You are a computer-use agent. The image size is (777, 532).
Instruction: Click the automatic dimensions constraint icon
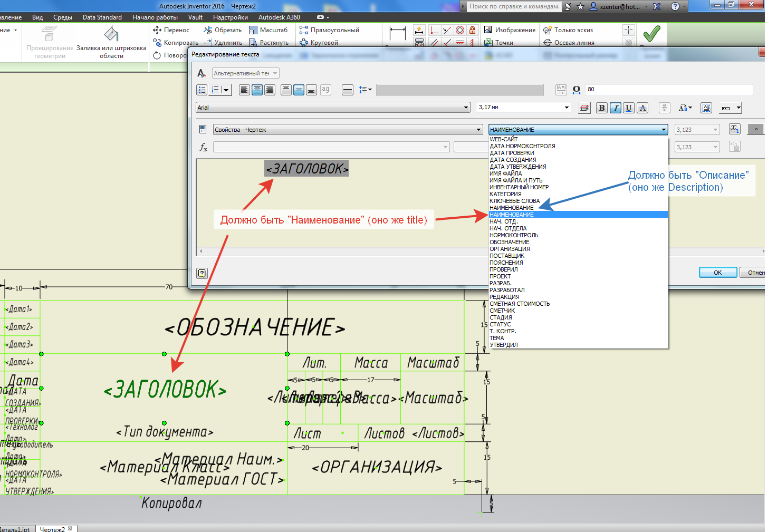[x=419, y=30]
